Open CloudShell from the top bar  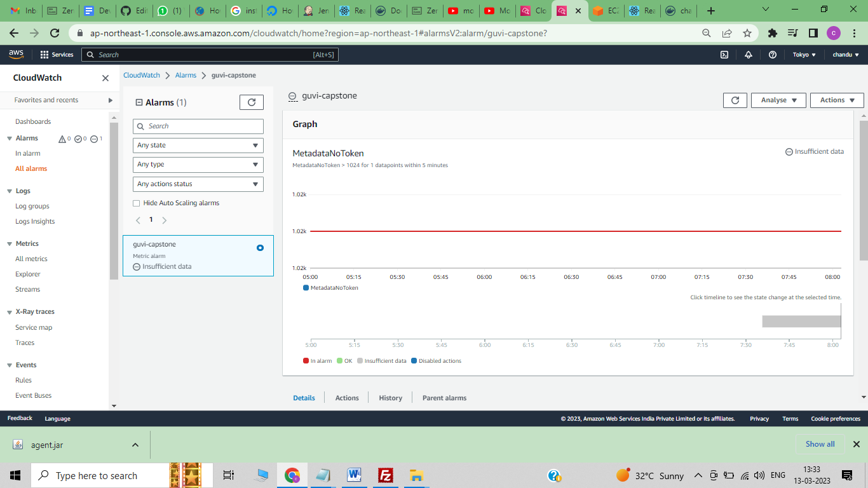pos(724,55)
